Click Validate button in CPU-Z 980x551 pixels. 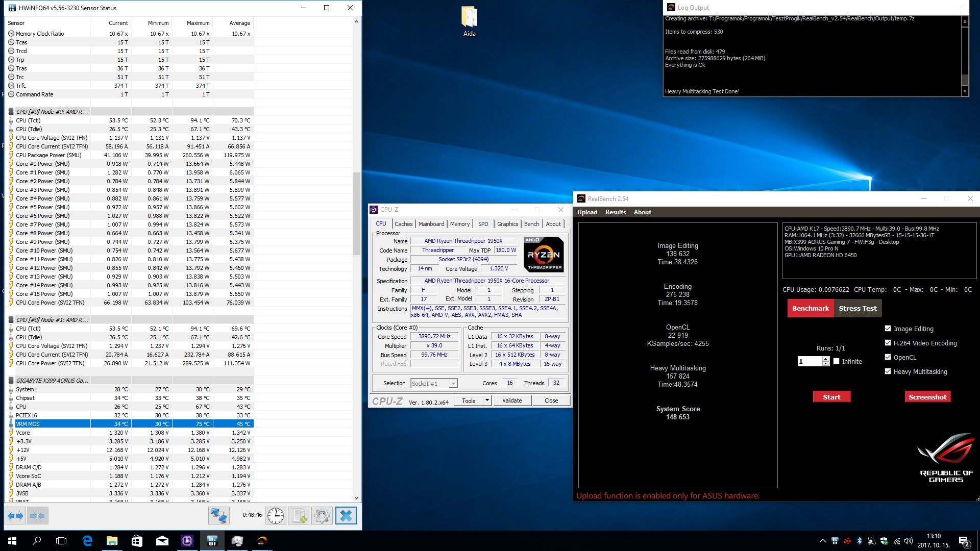[512, 400]
